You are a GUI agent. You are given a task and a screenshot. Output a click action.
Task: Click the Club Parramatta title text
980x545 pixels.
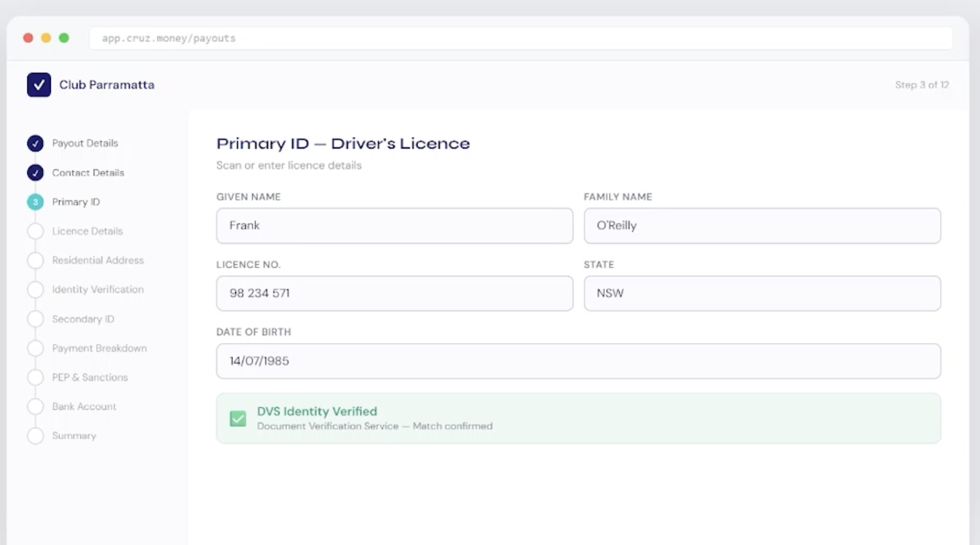[107, 84]
